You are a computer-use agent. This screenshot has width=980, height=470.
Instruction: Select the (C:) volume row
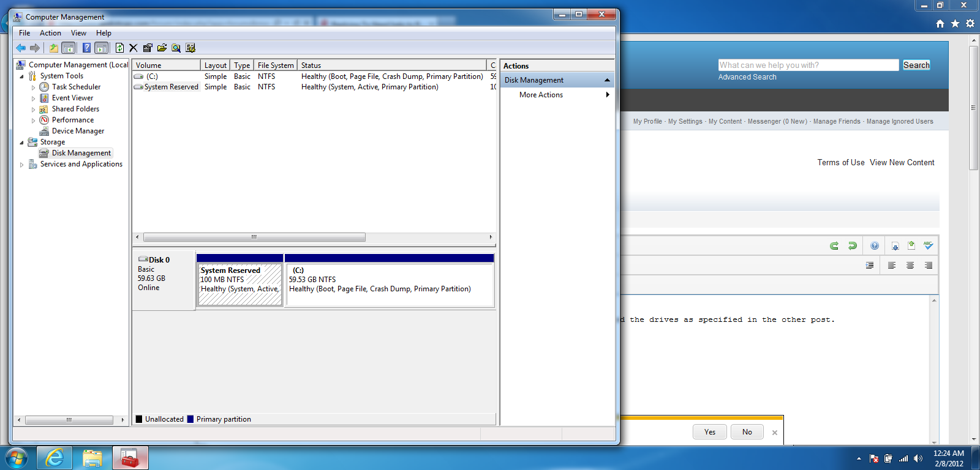pyautogui.click(x=314, y=76)
